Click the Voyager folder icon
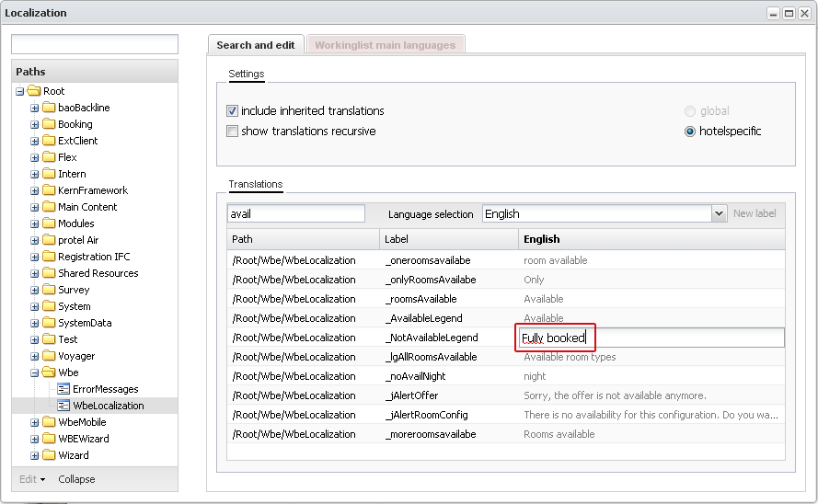This screenshot has height=504, width=818. point(49,356)
